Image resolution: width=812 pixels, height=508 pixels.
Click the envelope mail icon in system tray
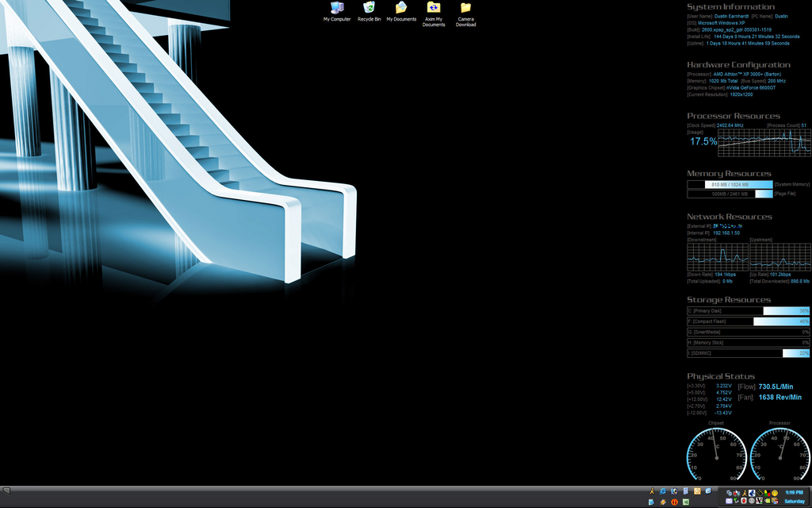pyautogui.click(x=730, y=502)
